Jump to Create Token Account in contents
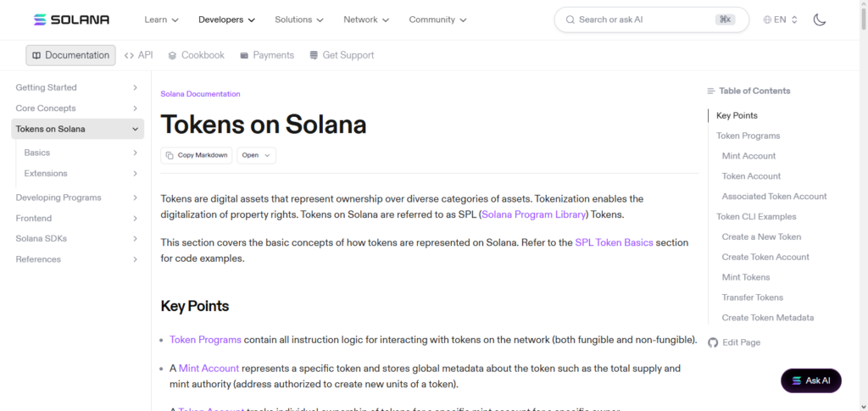The width and height of the screenshot is (868, 411). coord(765,258)
